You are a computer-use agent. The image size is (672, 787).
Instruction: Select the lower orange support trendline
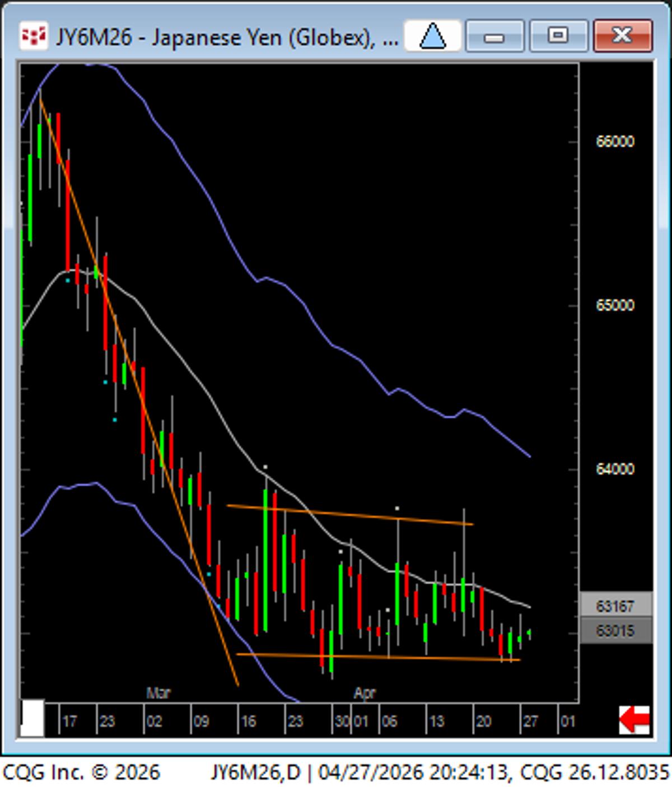tap(379, 657)
